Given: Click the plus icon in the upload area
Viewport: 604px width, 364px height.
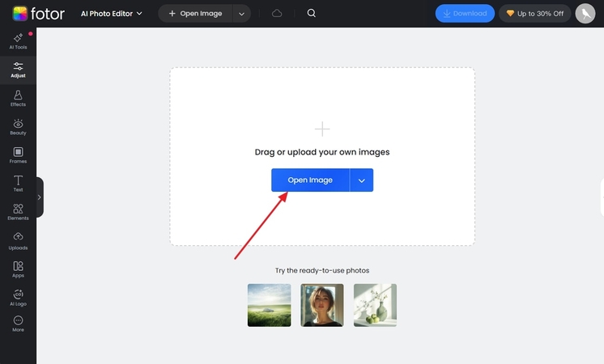Looking at the screenshot, I should click(322, 129).
